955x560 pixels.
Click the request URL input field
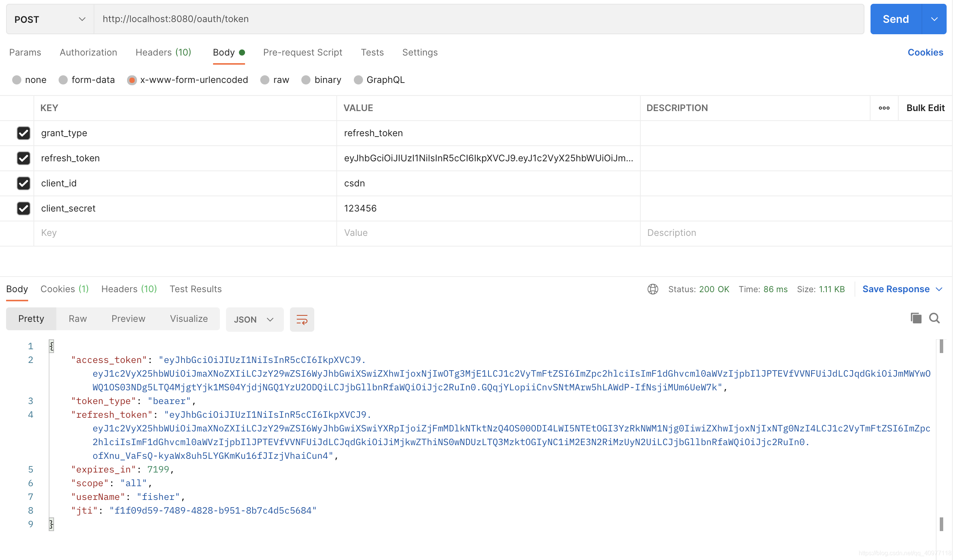(x=479, y=19)
